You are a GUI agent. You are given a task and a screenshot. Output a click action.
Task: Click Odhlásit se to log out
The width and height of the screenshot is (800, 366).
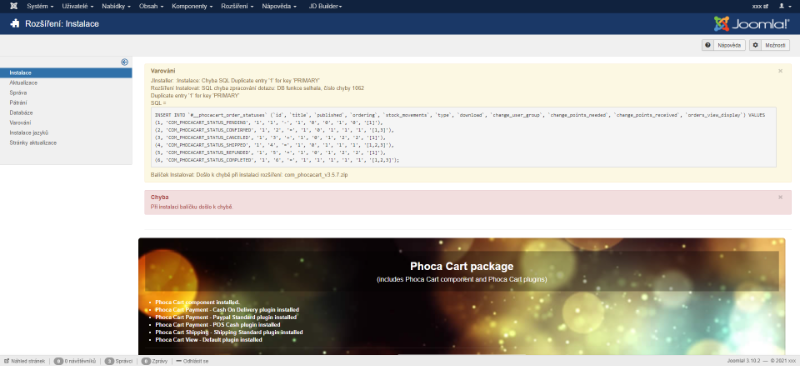pyautogui.click(x=192, y=361)
